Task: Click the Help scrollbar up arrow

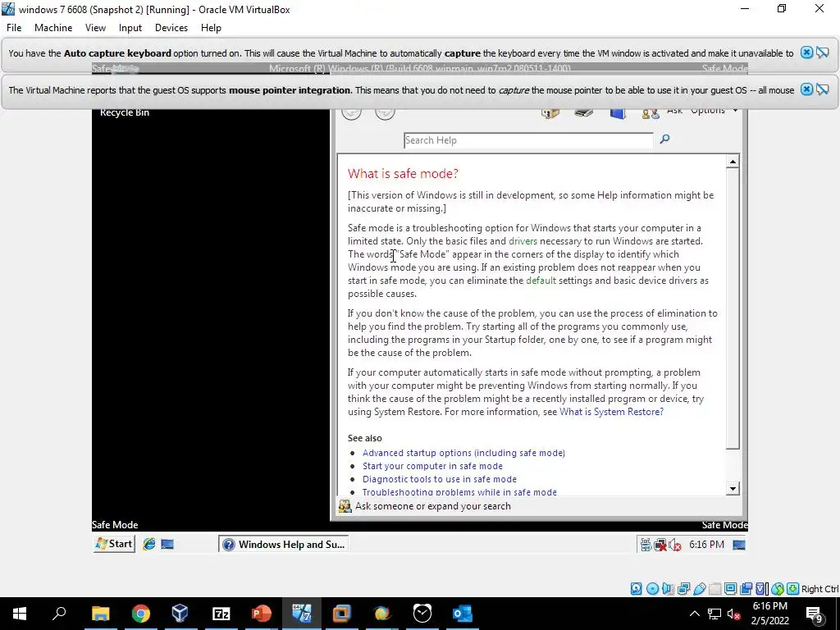Action: pyautogui.click(x=733, y=162)
